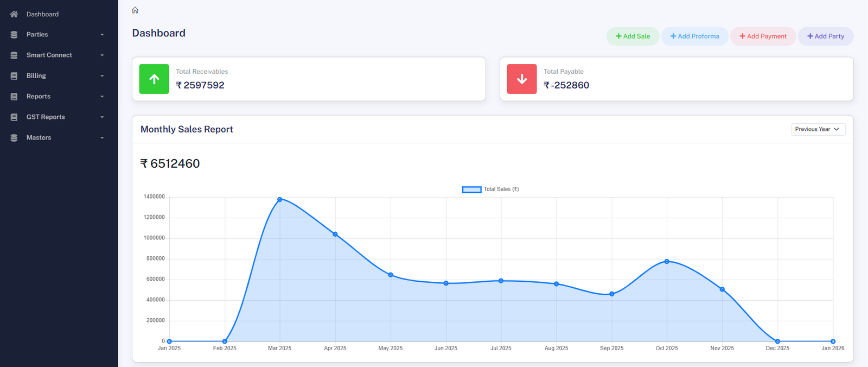Expand the Masters menu arrow
The image size is (868, 367).
102,138
